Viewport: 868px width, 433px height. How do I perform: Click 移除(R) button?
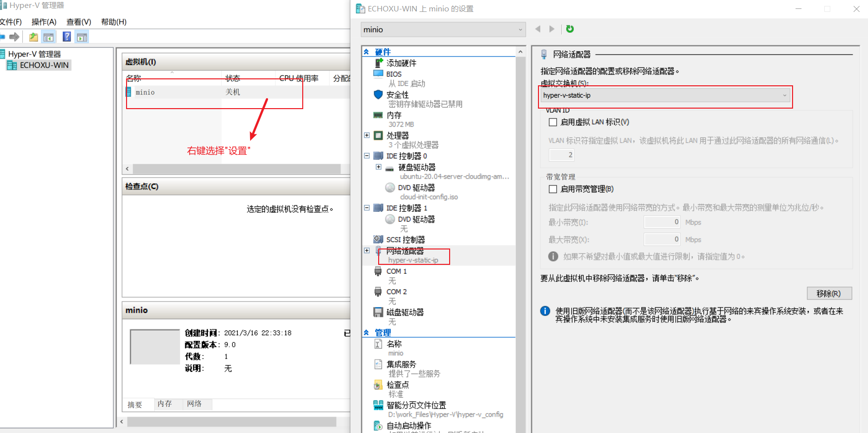(x=829, y=293)
